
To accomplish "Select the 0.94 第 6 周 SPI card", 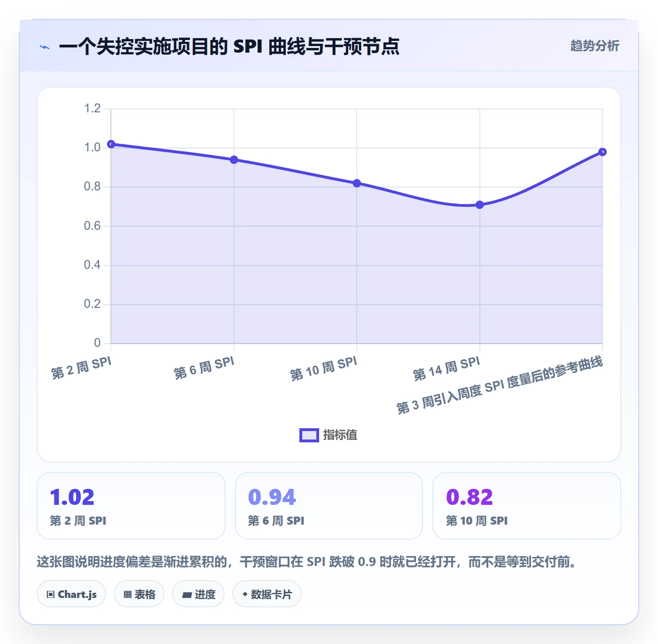I will click(329, 506).
